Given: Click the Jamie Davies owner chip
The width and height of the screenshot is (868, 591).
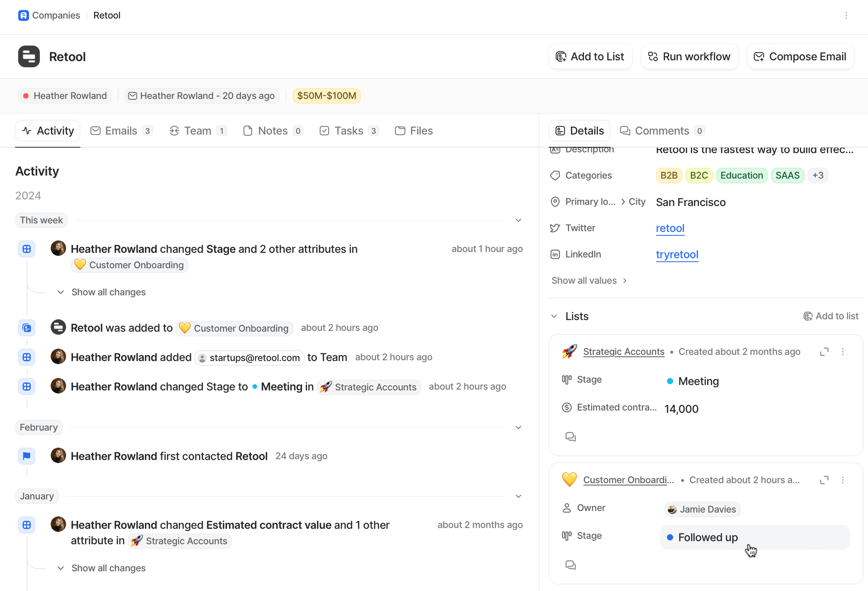Looking at the screenshot, I should coord(702,509).
